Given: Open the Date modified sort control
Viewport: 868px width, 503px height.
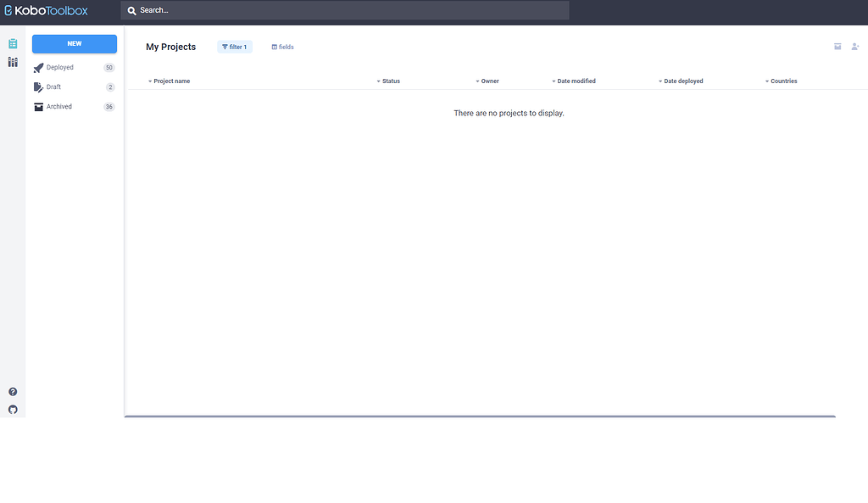Looking at the screenshot, I should [x=574, y=81].
